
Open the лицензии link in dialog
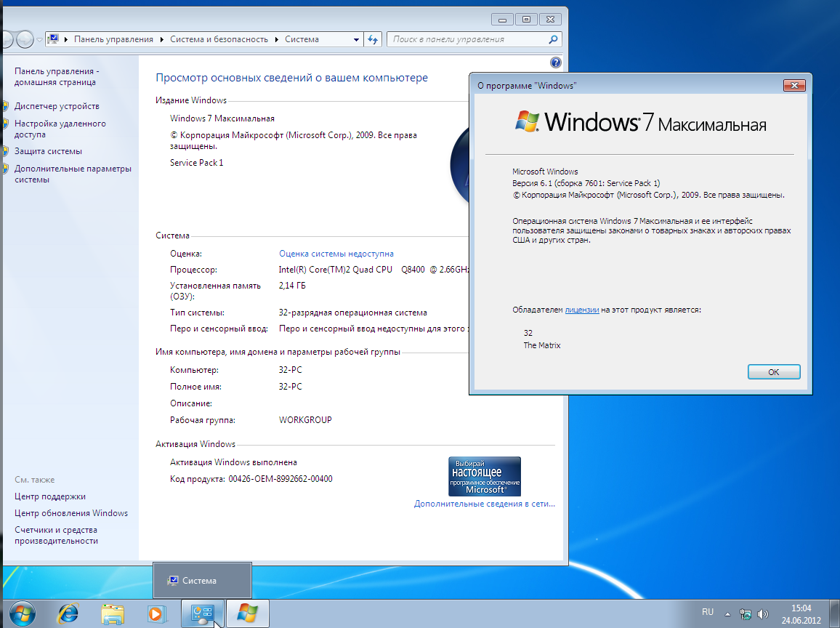582,310
